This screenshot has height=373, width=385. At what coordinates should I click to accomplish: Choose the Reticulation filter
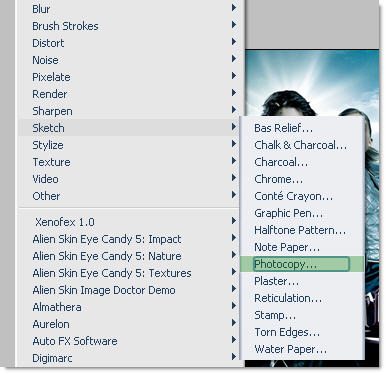(x=302, y=298)
